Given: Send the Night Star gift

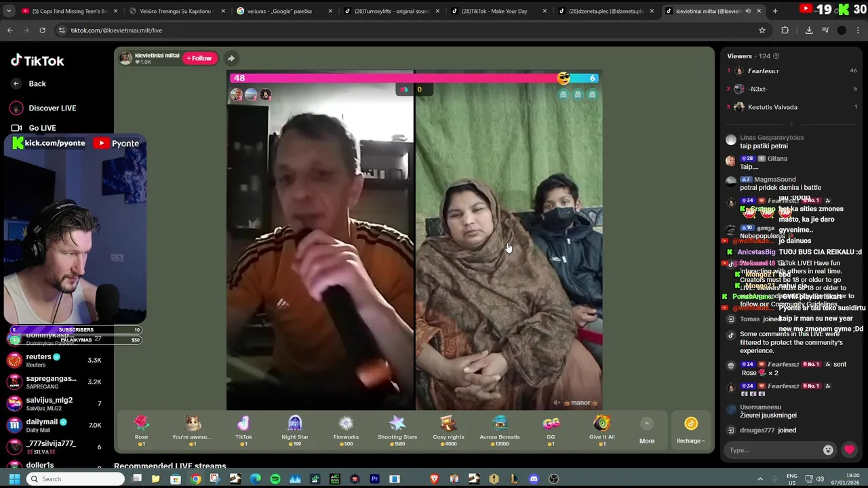Looking at the screenshot, I should [x=295, y=430].
